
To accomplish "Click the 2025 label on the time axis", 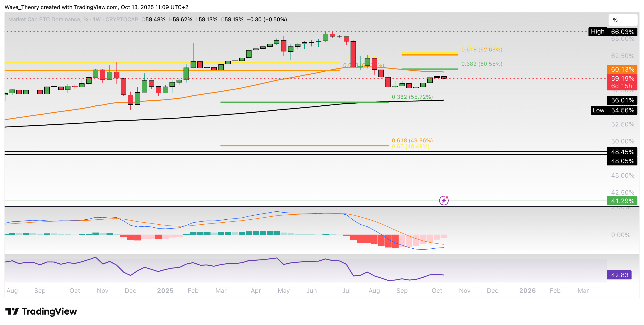I will (x=165, y=291).
